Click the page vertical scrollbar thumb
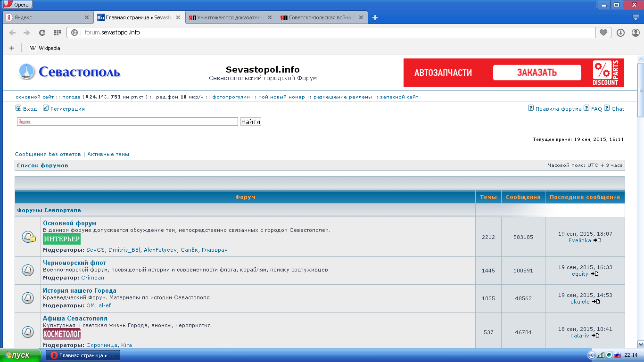This screenshot has width=644, height=362. tap(640, 90)
